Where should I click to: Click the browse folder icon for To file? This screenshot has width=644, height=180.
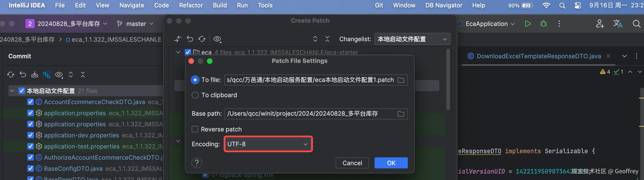pos(401,80)
